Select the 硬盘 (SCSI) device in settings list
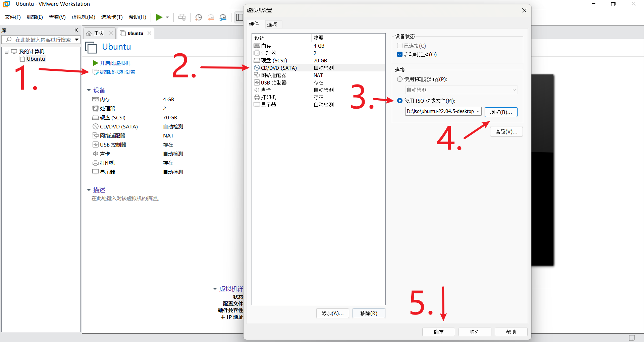The image size is (644, 342). point(274,60)
